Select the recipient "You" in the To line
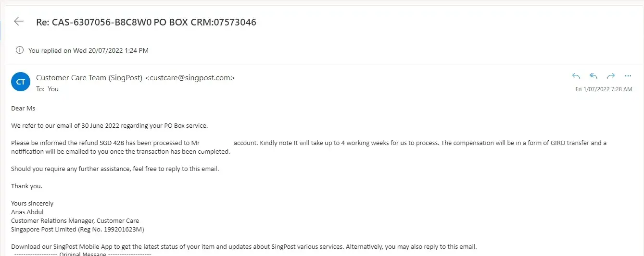Viewport: 644px width, 256px height. point(53,89)
